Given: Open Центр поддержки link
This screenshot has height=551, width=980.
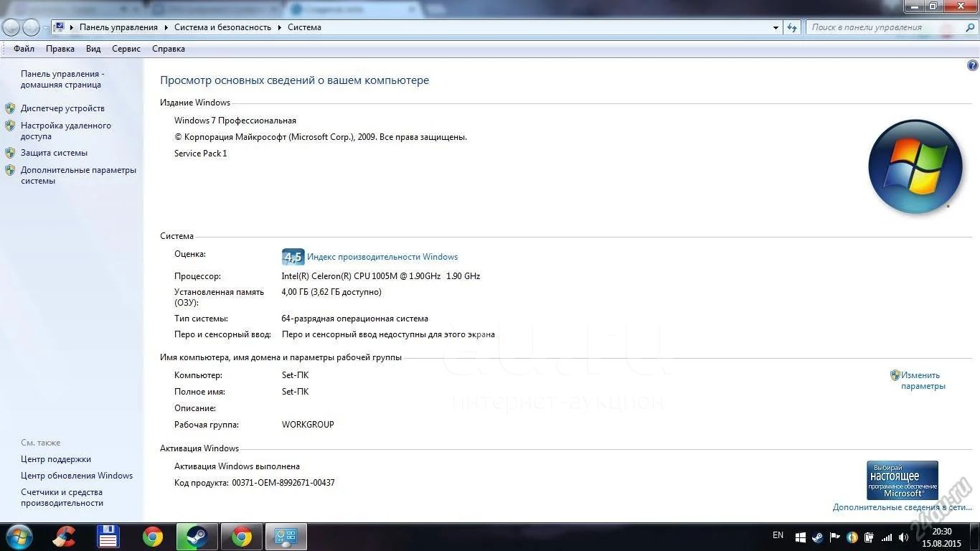Looking at the screenshot, I should (56, 459).
